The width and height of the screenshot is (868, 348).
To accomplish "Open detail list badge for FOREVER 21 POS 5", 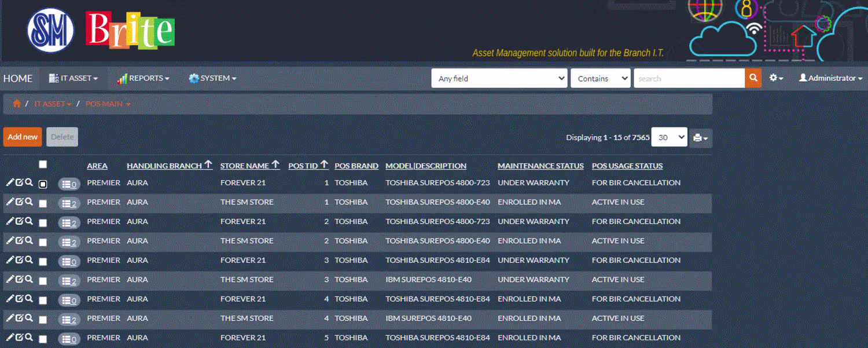I will (69, 339).
